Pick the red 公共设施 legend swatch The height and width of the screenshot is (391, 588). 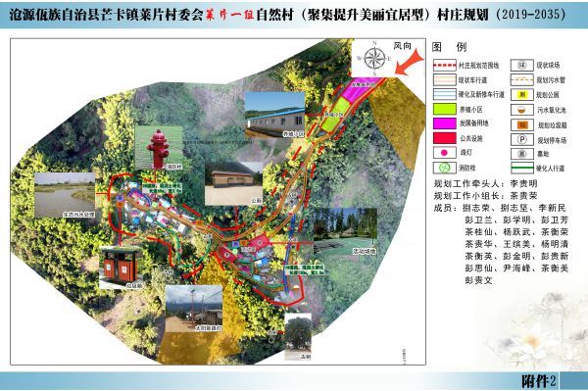[444, 138]
